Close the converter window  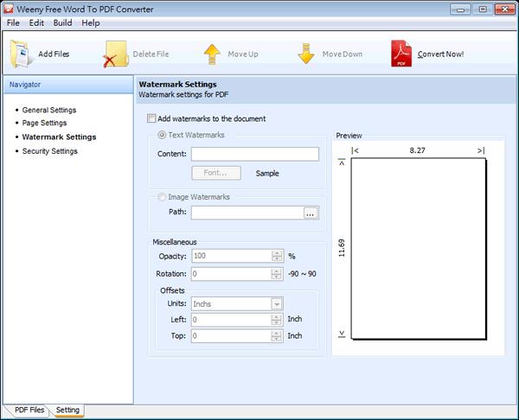(x=505, y=10)
